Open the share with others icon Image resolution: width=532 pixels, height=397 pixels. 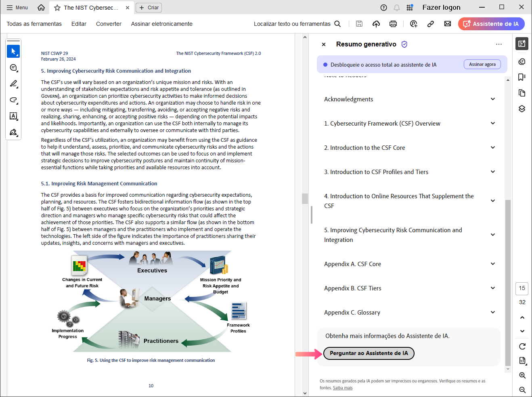click(414, 24)
